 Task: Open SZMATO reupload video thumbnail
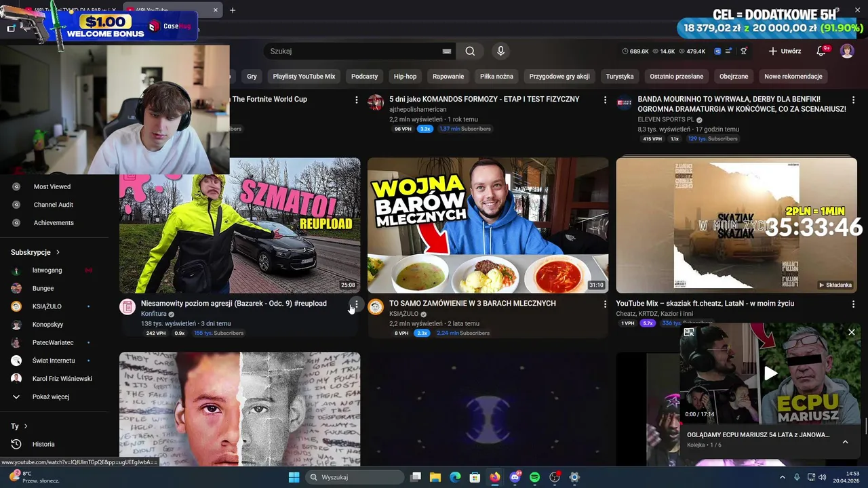click(x=240, y=226)
